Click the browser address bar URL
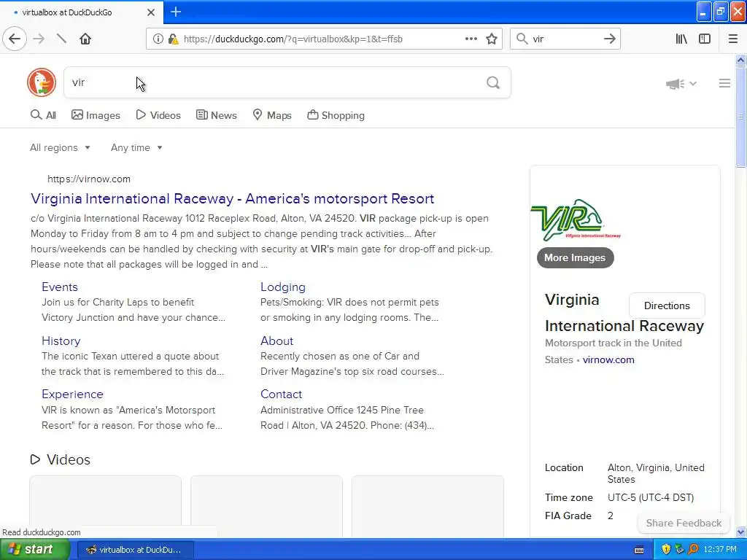 293,39
